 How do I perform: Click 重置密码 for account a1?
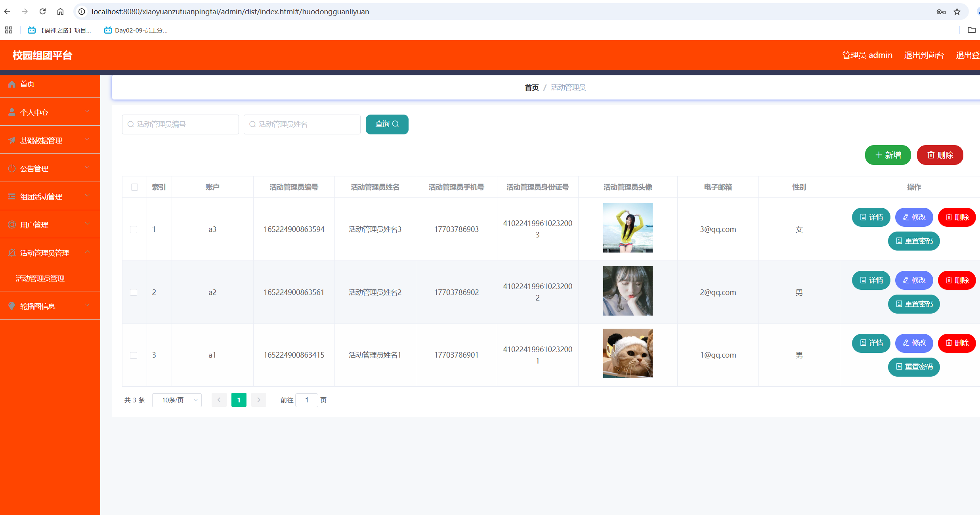coord(914,367)
